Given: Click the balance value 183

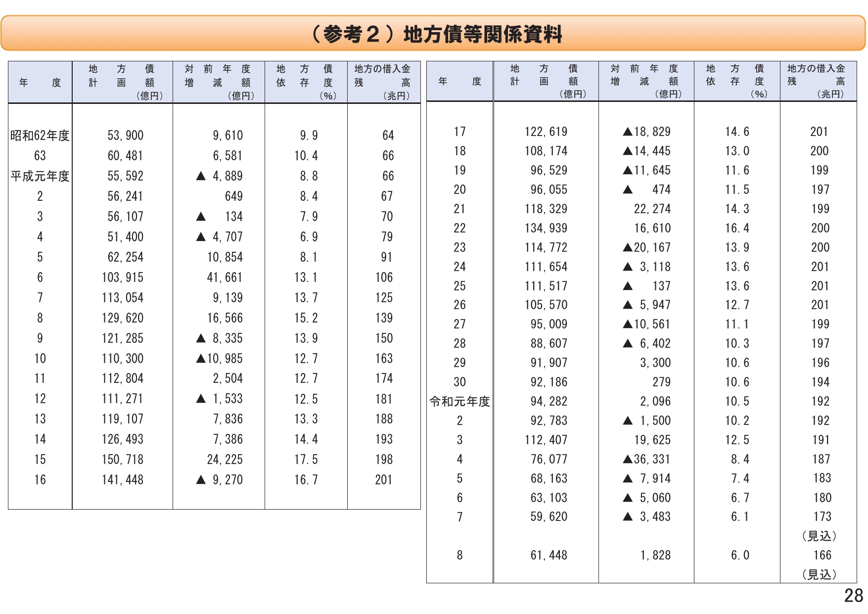Looking at the screenshot, I should tap(822, 478).
